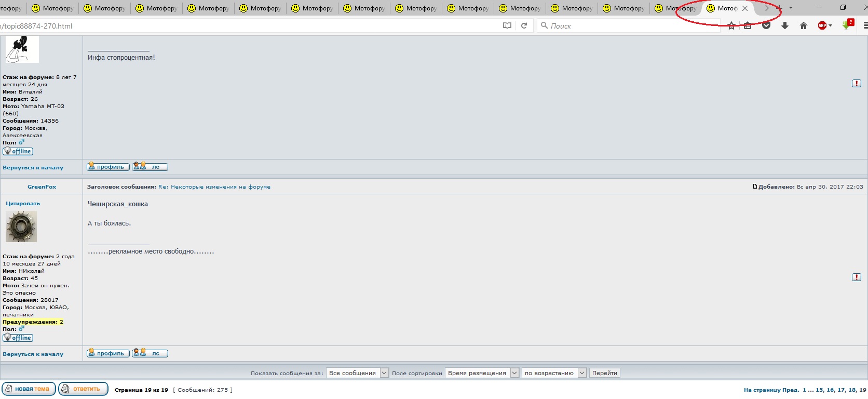Click the 'новая тема' button
This screenshot has width=868, height=399.
tap(29, 389)
